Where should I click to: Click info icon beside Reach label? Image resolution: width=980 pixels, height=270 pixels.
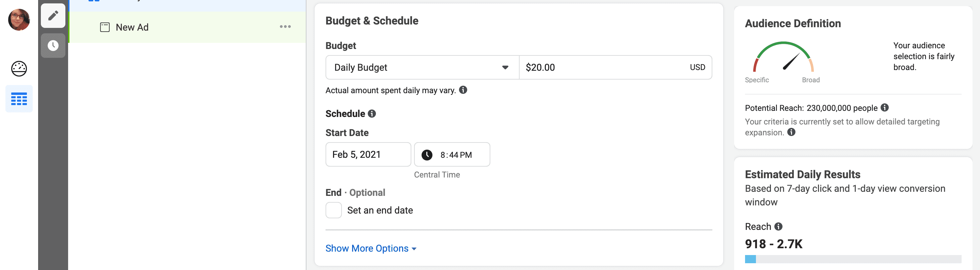778,226
